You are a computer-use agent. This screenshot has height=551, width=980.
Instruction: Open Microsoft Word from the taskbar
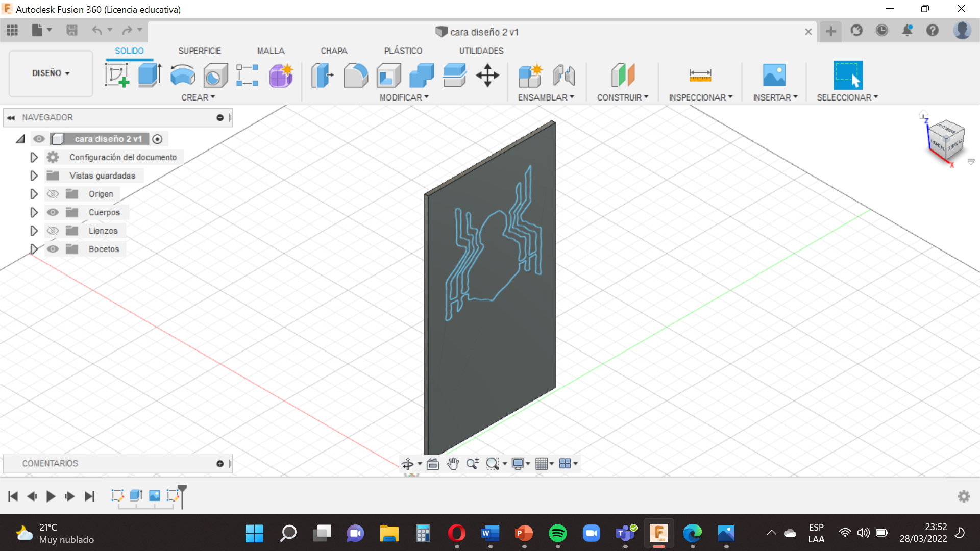491,533
